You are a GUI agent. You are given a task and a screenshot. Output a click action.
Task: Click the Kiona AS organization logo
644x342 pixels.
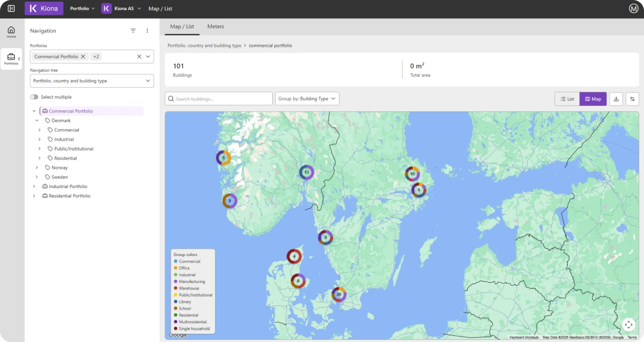pos(107,8)
